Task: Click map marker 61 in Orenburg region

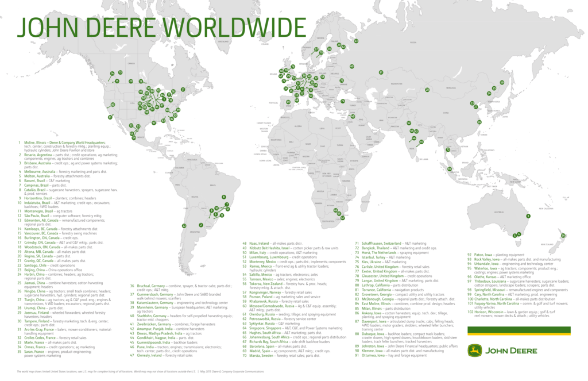Action: point(381,72)
